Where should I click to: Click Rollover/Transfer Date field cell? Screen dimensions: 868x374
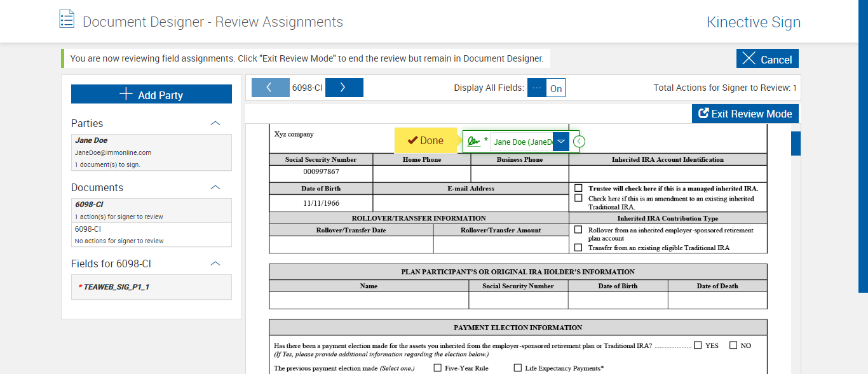pos(351,244)
